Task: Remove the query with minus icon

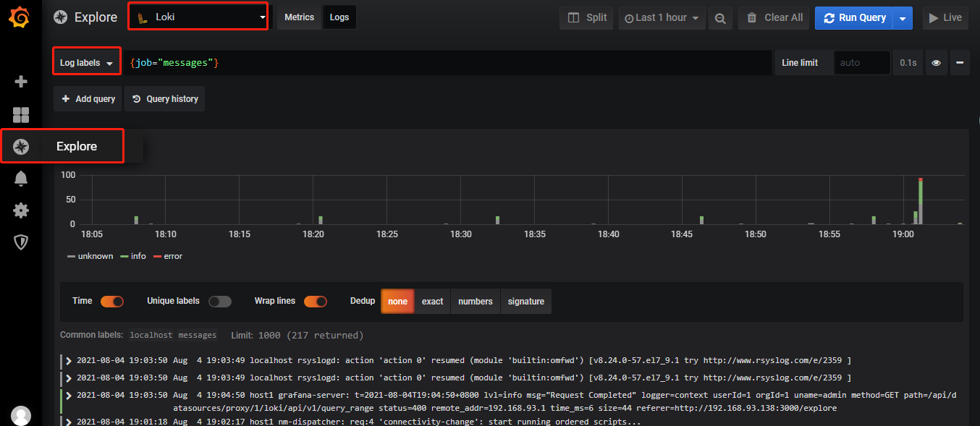Action: (x=960, y=63)
